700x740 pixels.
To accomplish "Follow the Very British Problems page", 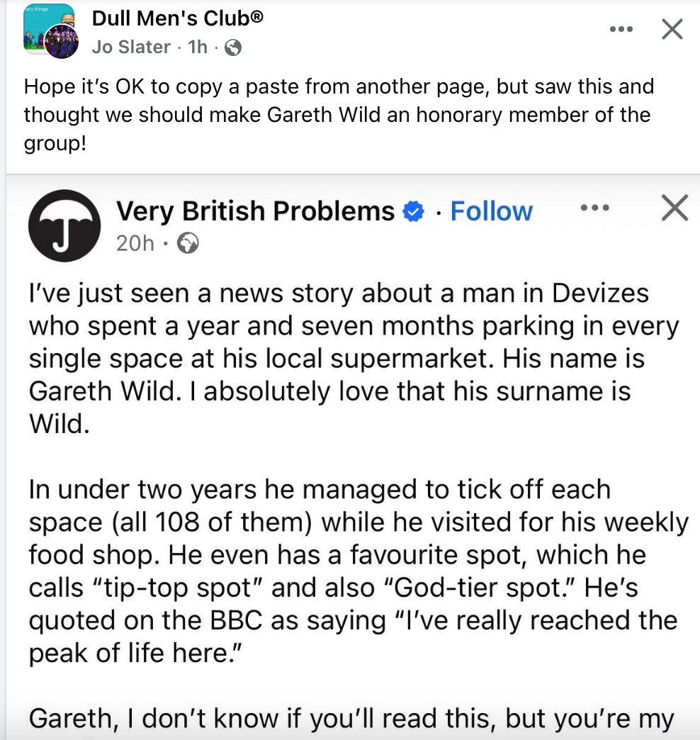I will (491, 211).
